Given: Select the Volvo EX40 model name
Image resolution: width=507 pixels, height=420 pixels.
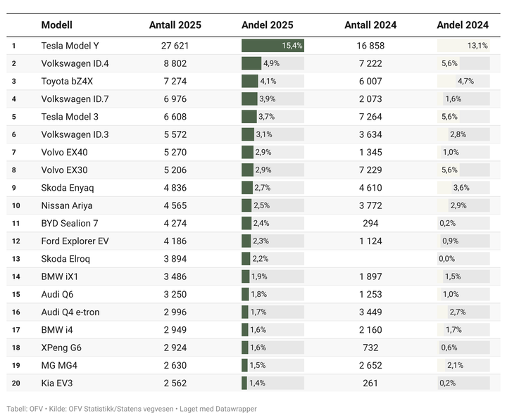Looking at the screenshot, I should (x=65, y=152).
